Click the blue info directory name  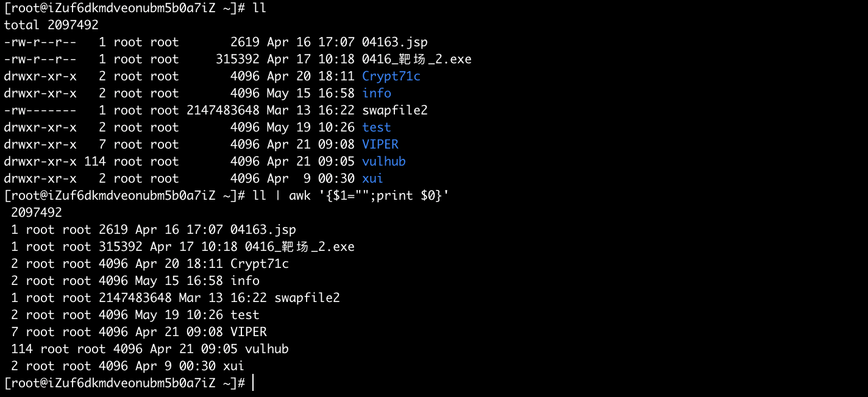pyautogui.click(x=376, y=93)
